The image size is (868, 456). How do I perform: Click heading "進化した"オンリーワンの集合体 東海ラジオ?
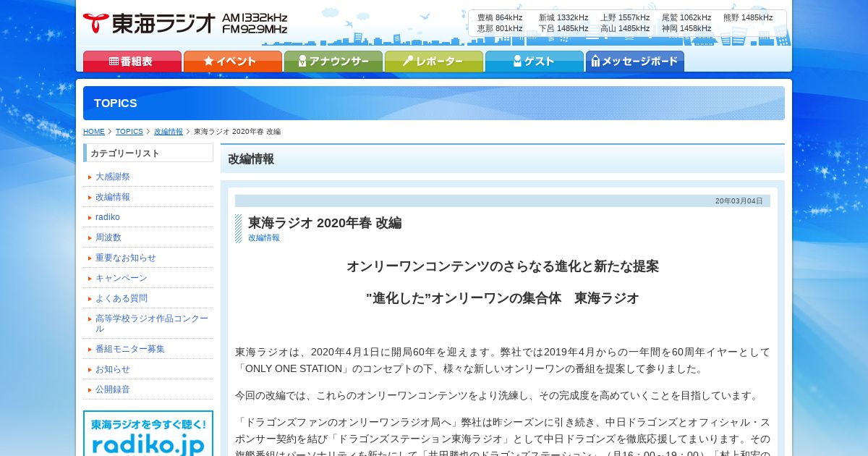503,298
